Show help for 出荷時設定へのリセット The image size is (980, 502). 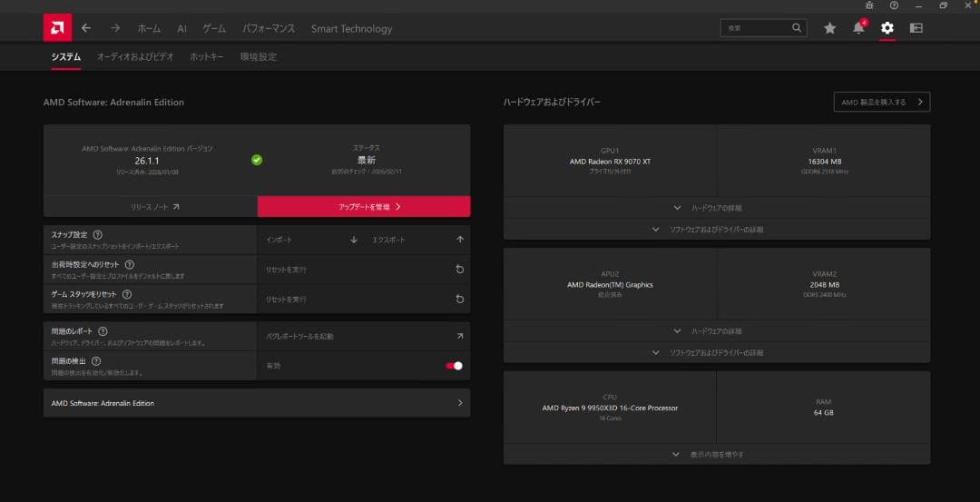[x=130, y=265]
